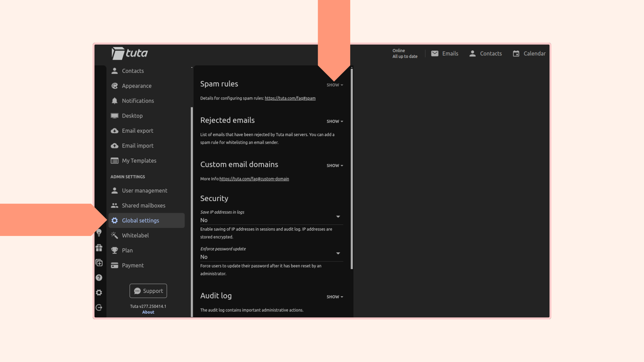The image size is (644, 362).
Task: Click the settings gear in the left rail
Action: click(99, 293)
